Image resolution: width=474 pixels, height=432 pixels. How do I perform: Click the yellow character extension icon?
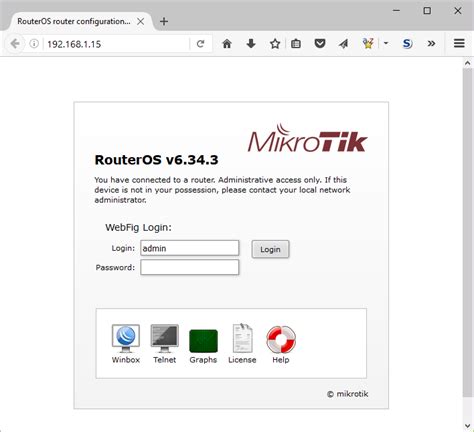[x=368, y=43]
